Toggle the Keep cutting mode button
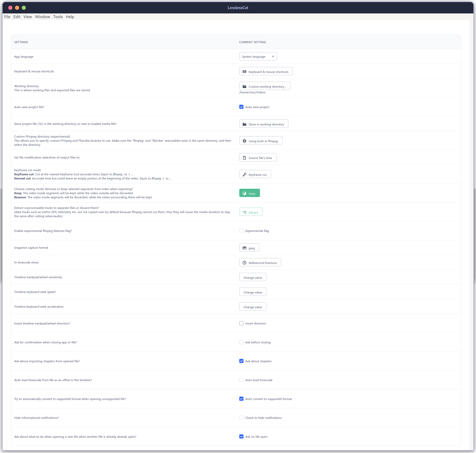This screenshot has width=476, height=453. click(250, 193)
